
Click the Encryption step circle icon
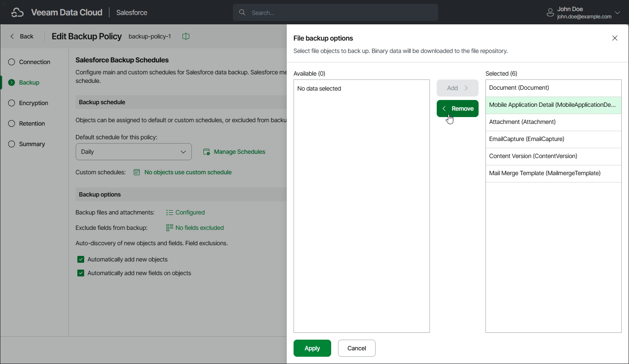pyautogui.click(x=12, y=103)
